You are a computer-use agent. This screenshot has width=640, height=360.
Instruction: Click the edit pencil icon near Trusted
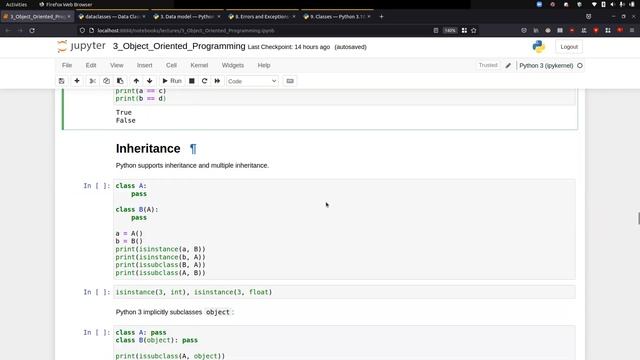click(508, 65)
